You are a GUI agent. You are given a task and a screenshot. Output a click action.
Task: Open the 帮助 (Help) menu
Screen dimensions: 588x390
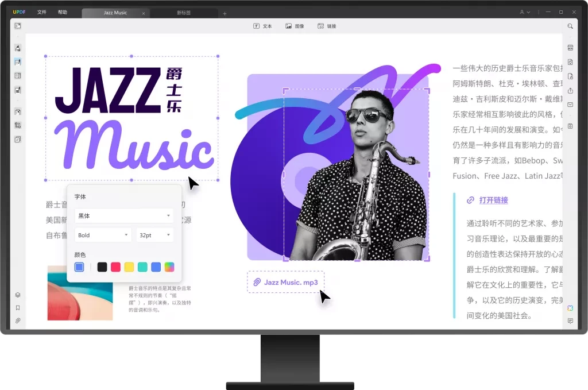(x=62, y=11)
